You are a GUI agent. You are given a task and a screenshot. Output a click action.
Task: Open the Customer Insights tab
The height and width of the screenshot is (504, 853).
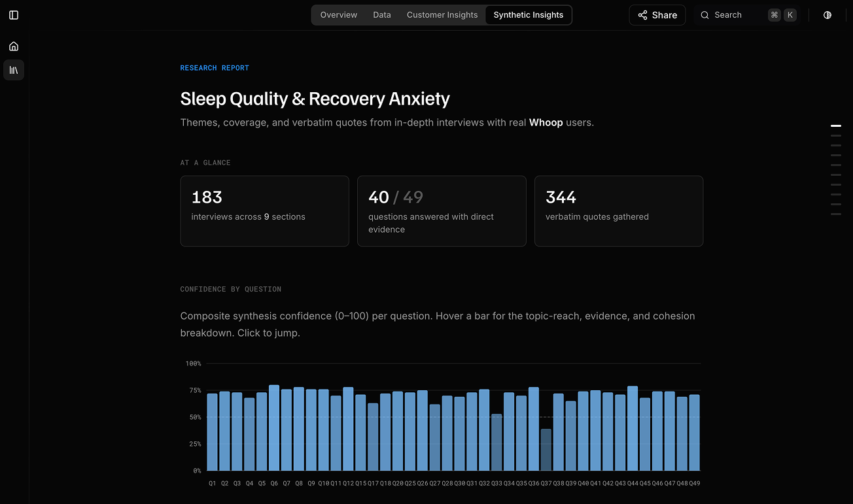442,15
